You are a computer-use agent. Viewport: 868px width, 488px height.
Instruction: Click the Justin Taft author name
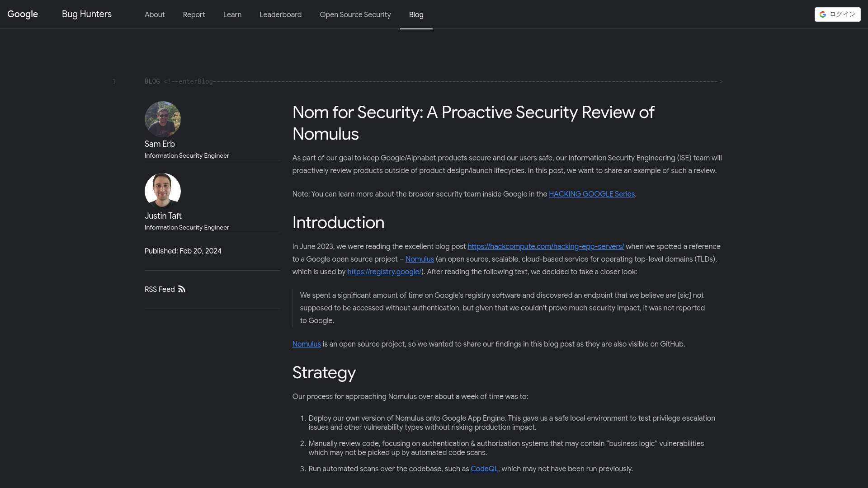163,216
